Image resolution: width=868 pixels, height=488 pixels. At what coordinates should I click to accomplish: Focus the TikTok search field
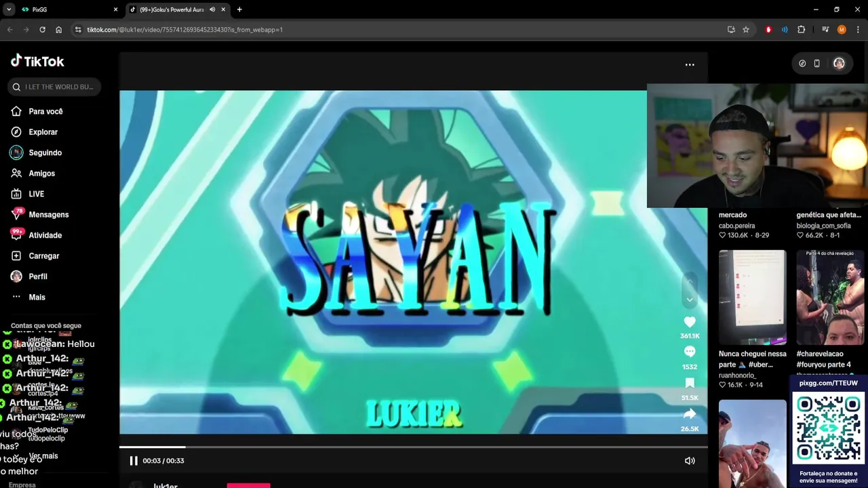(x=56, y=87)
